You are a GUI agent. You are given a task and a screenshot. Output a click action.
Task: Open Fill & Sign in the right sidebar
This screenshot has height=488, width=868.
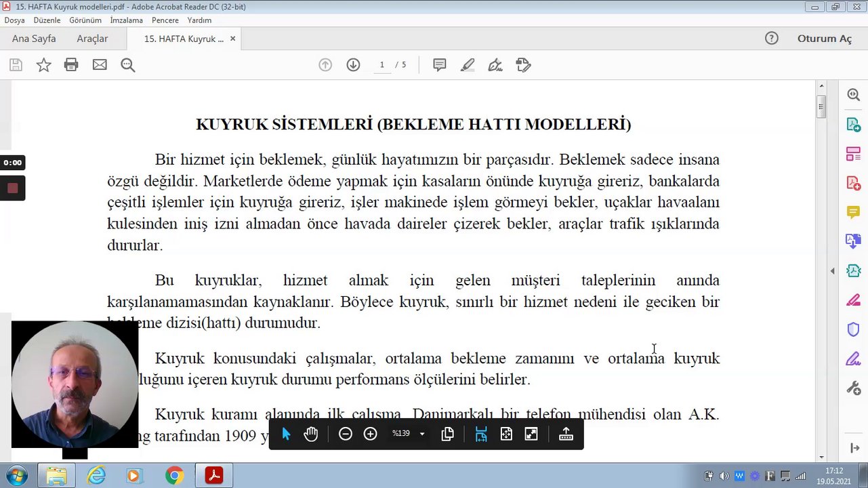(854, 359)
